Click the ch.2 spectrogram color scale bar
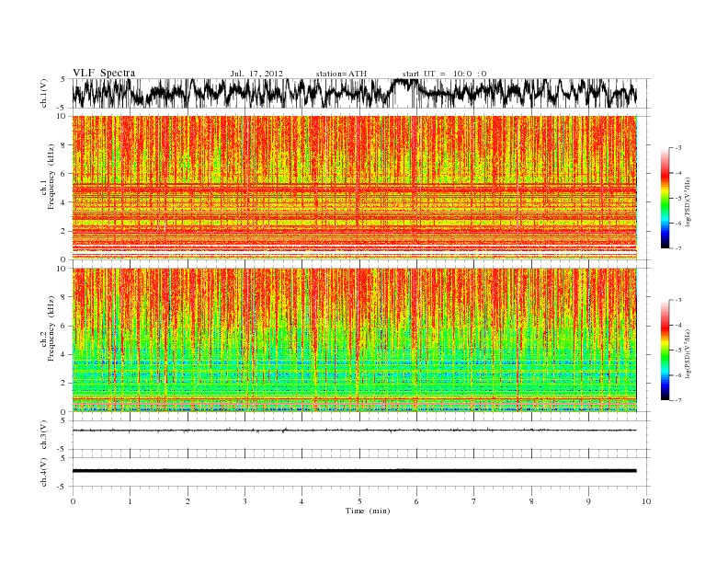Screen dimensions: 728x563 click(x=665, y=350)
